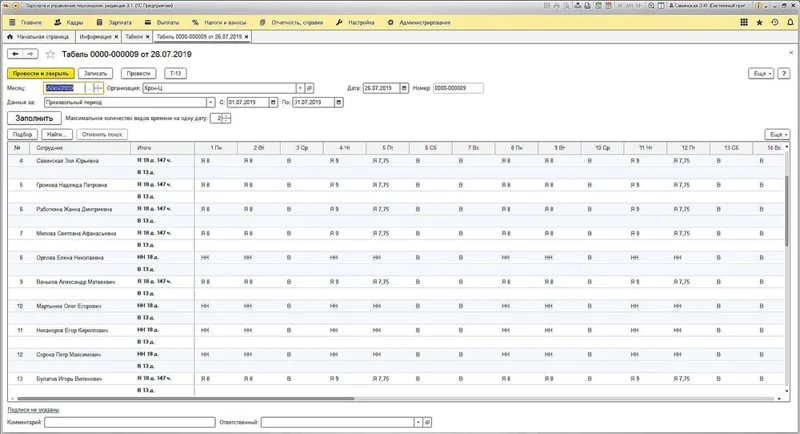The image size is (800, 434).
Task: Click into the Номер field
Action: (x=458, y=88)
